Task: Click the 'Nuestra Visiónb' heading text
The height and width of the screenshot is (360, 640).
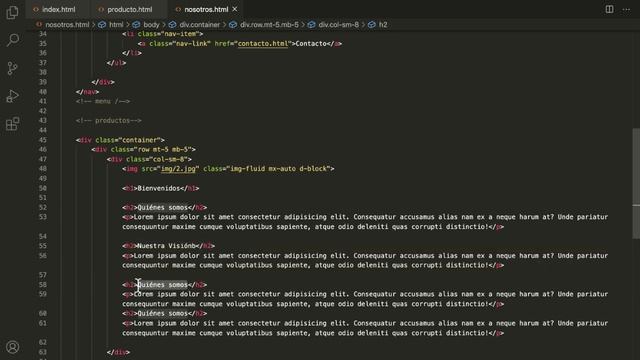Action: [167, 246]
